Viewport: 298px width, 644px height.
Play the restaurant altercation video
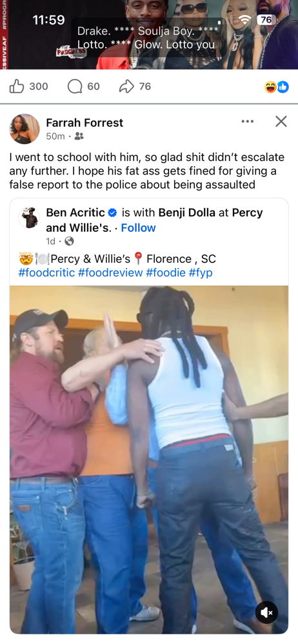[149, 460]
